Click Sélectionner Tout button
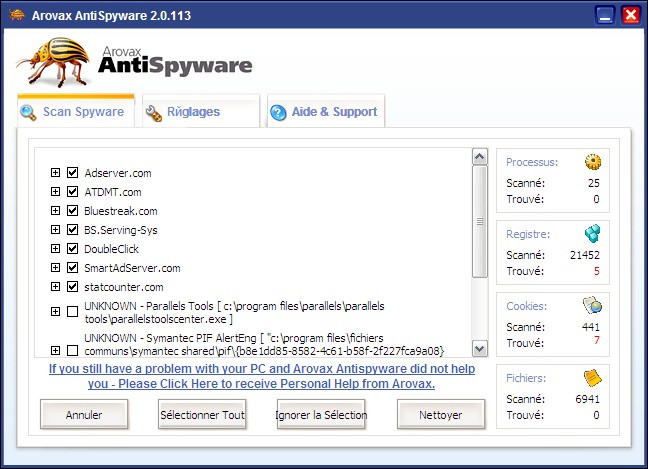Image resolution: width=648 pixels, height=469 pixels. [x=202, y=414]
